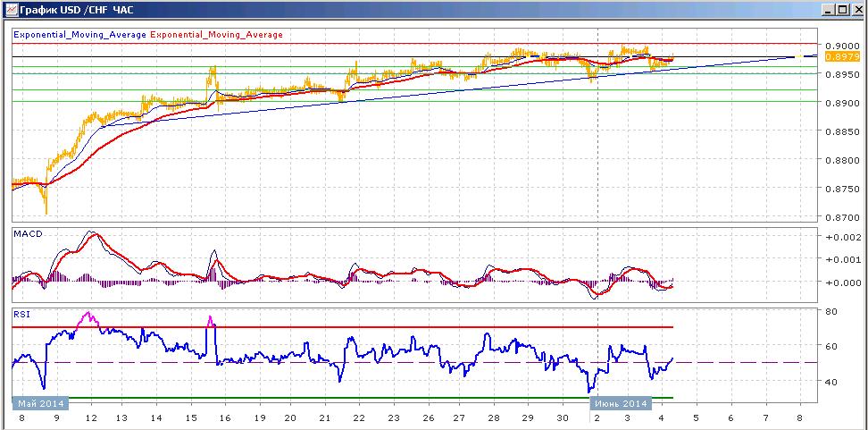Viewport: 868px width, 430px height.
Task: Click the red Exponential_Moving_Average legend label
Action: (x=216, y=34)
